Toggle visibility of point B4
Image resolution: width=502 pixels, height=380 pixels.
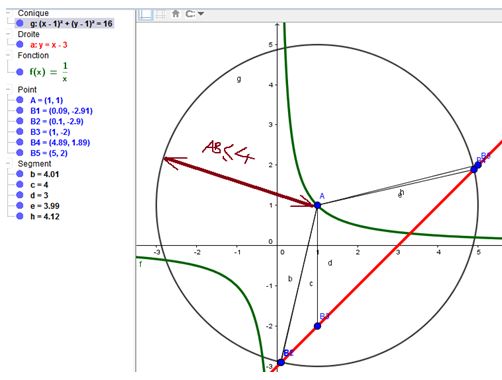20,142
